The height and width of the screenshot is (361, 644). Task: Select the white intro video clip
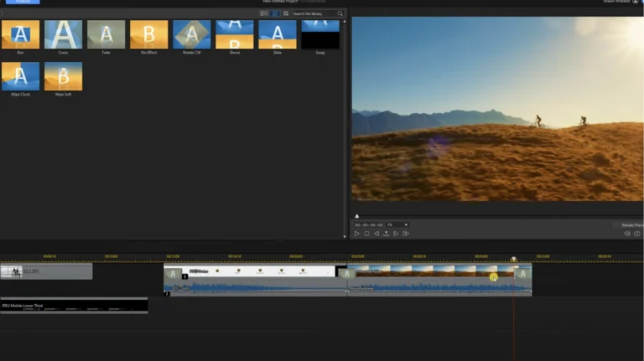click(x=255, y=271)
